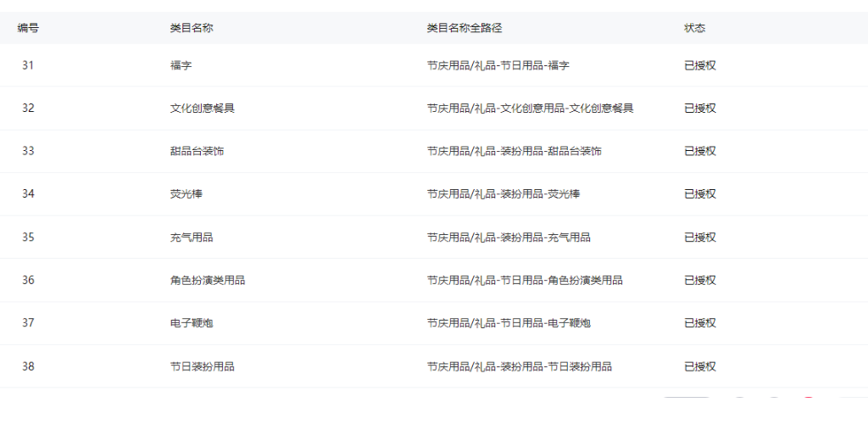Screen dimensions: 868x430
Task: Click the 状态 column header
Action: (x=694, y=28)
